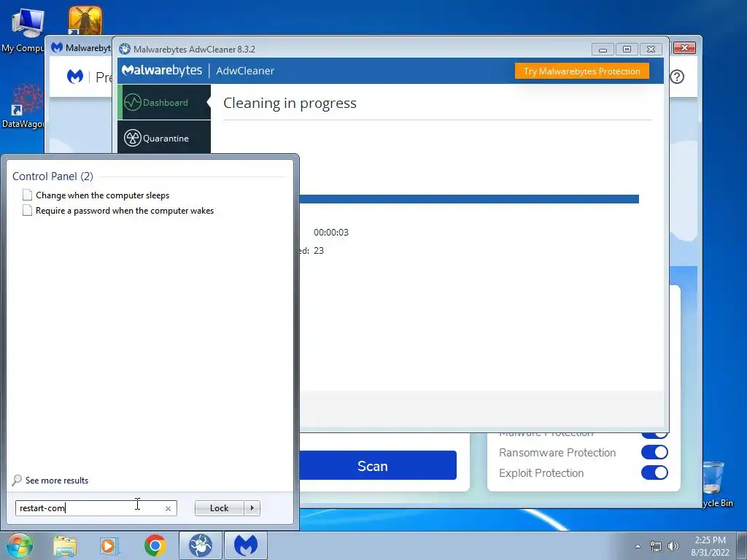Click the Cleaning in progress heading
Screen dimensions: 747x560
pos(290,103)
